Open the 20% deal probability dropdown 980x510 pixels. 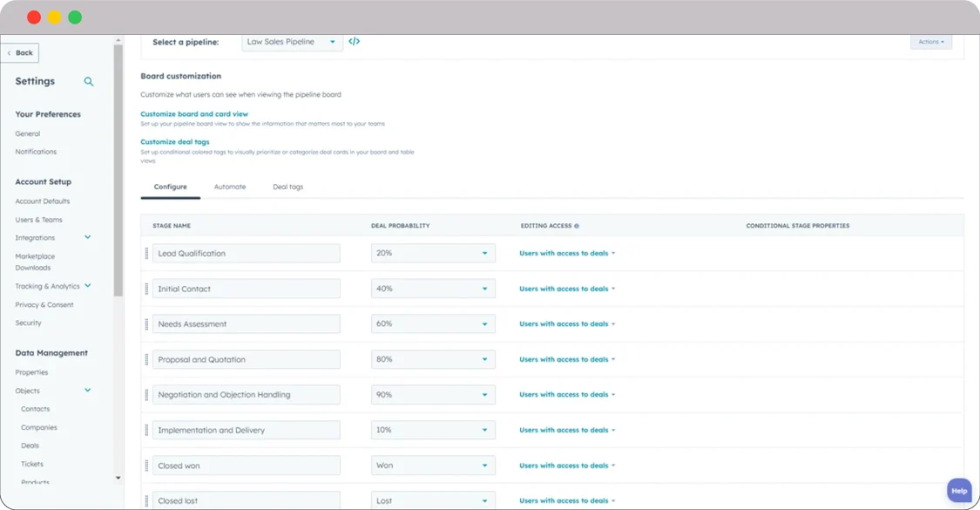(433, 253)
